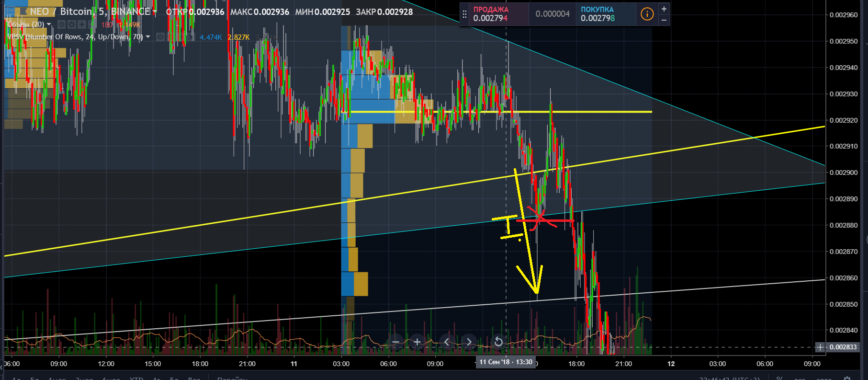Click the crosshair date label 11 Сен '18 13:30

click(x=506, y=362)
